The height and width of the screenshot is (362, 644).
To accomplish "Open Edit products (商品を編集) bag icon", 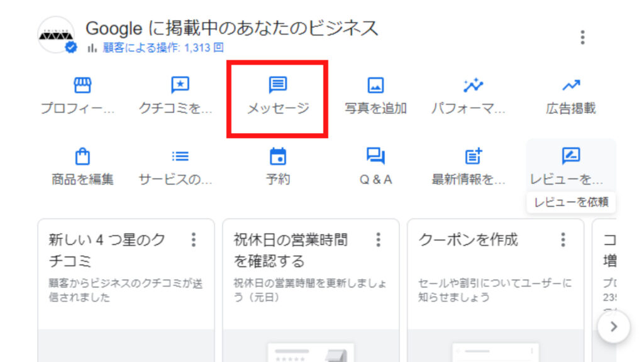I will click(x=82, y=156).
